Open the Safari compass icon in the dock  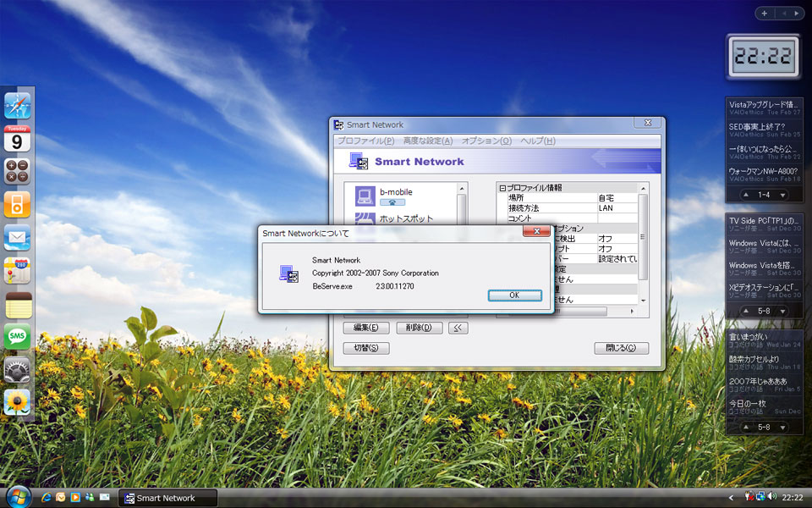(x=17, y=106)
